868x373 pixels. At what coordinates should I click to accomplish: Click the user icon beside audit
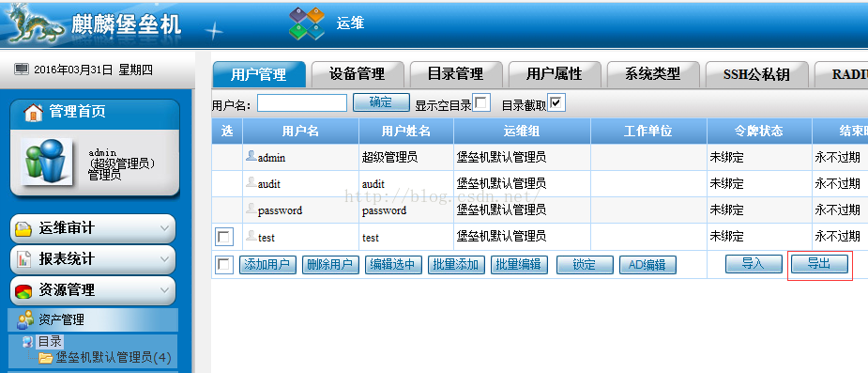pyautogui.click(x=251, y=182)
